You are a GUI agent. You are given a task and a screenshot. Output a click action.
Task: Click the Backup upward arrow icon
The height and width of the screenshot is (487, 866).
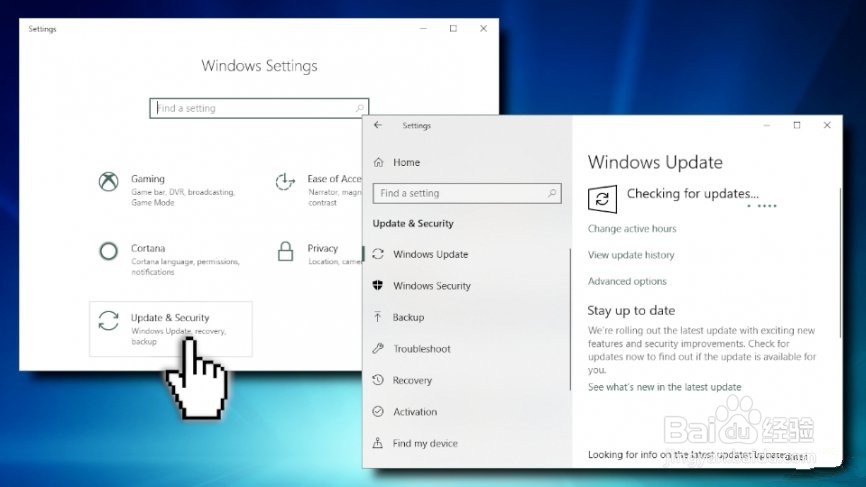(x=378, y=317)
